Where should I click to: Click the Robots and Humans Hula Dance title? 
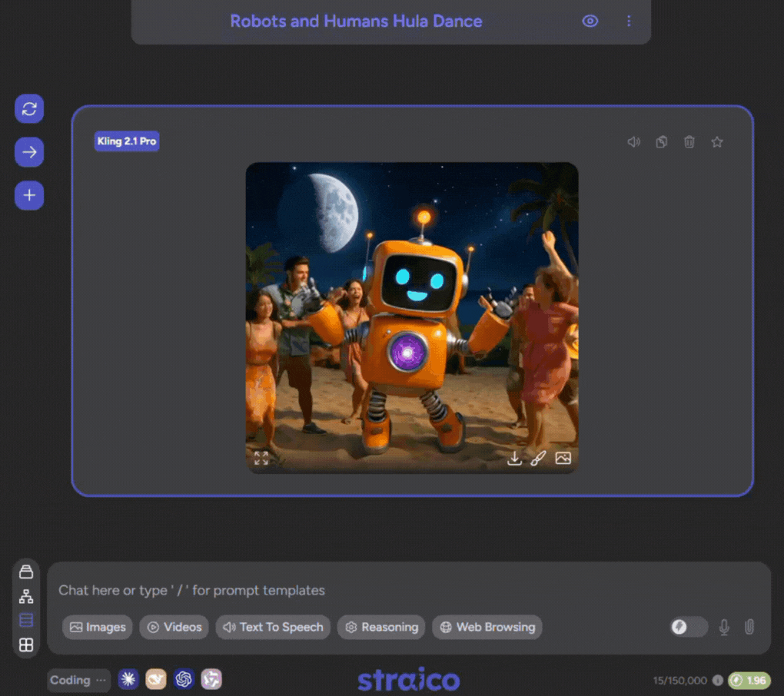pos(356,21)
